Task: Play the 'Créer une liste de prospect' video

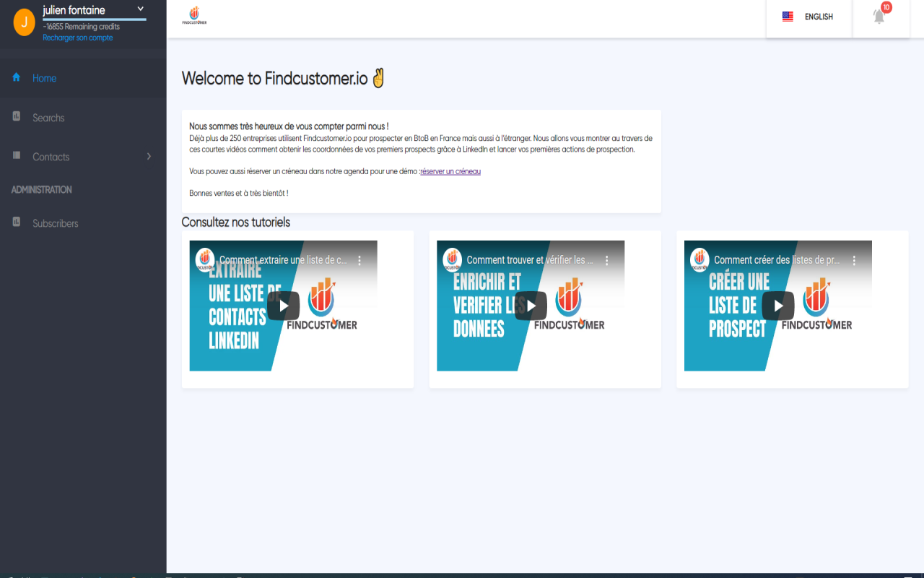Action: (777, 306)
